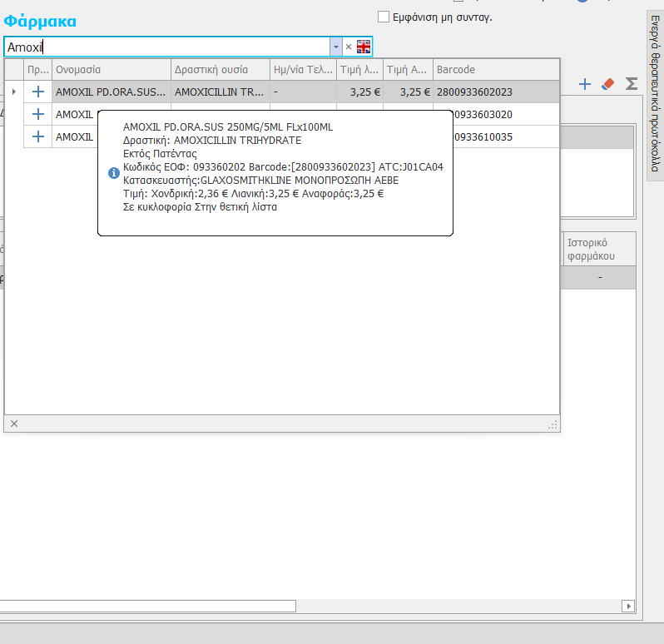
Task: Clear the Amoxil search with the X icon
Action: tap(349, 47)
